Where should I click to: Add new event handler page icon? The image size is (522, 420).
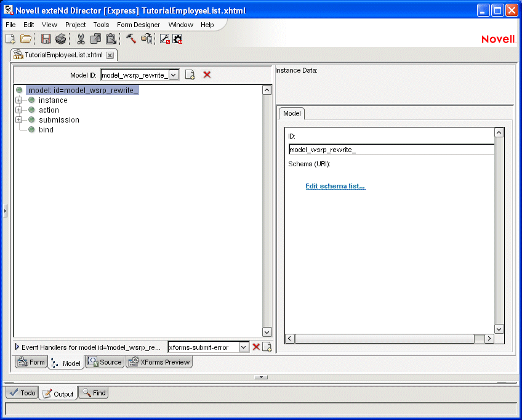point(267,347)
